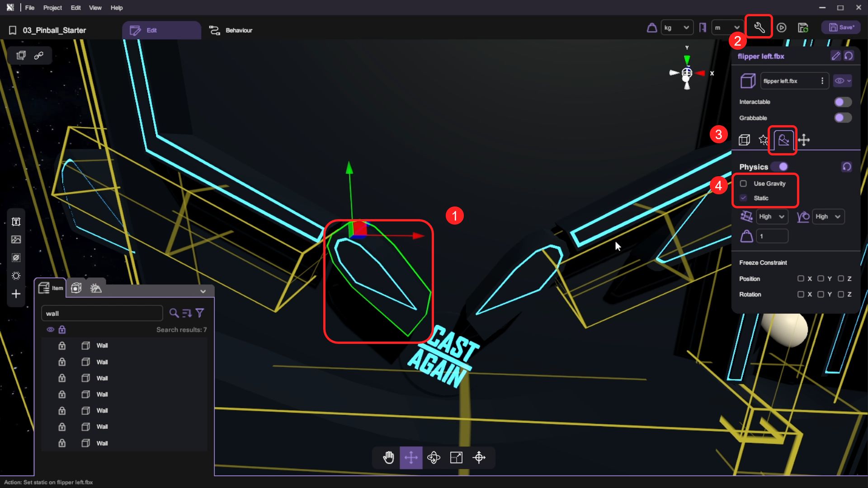Enable the Use Gravity checkbox
868x488 pixels.
(743, 183)
